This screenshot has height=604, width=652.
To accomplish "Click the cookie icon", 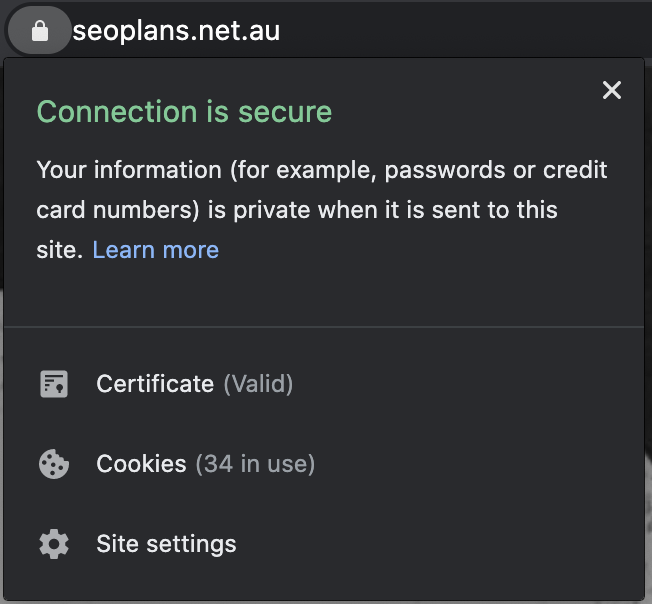I will pos(54,464).
